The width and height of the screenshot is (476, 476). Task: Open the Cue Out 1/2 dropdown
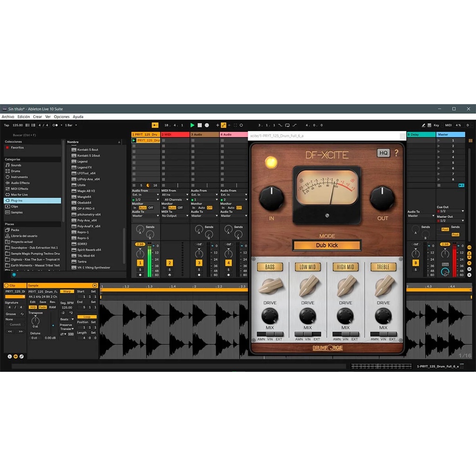tap(450, 211)
